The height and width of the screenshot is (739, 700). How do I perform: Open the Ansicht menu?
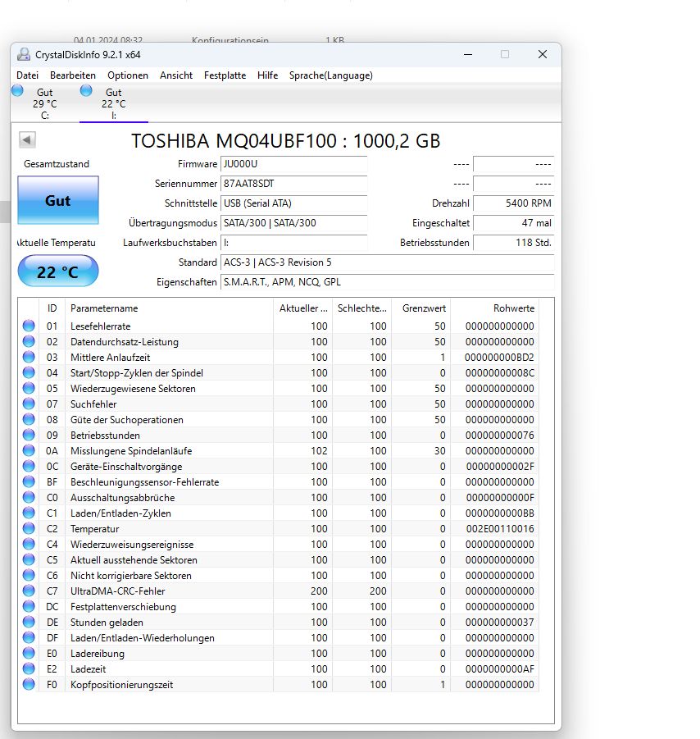(176, 75)
